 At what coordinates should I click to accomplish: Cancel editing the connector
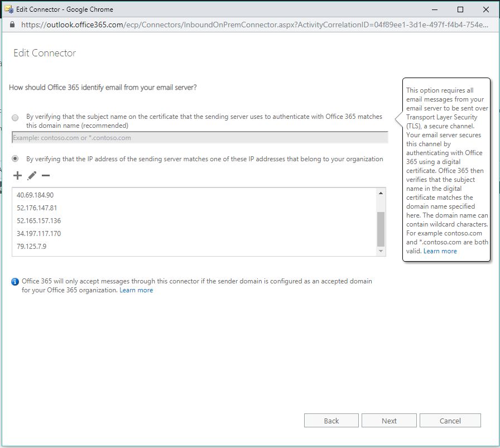tap(450, 421)
